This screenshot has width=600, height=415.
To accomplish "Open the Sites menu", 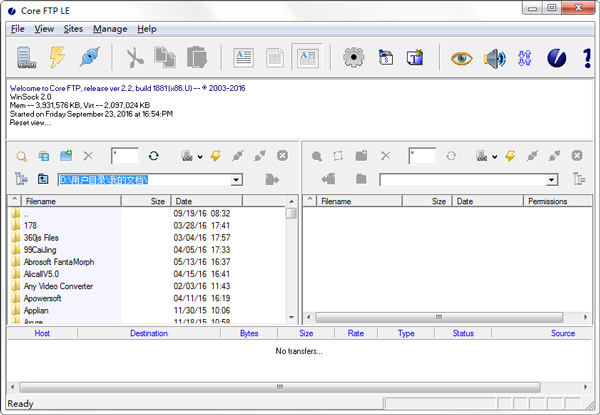I will click(73, 29).
